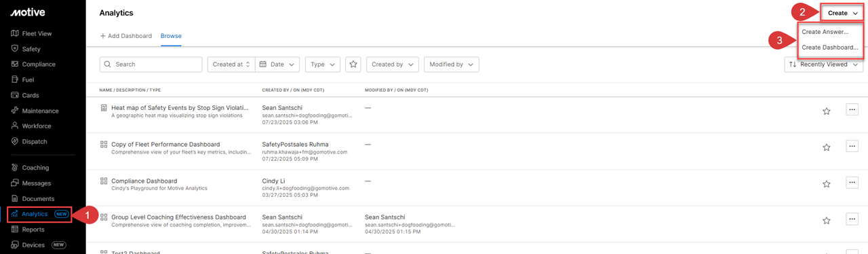Viewport: 868px width, 254px height.
Task: Switch to the Browse tab
Action: [171, 36]
